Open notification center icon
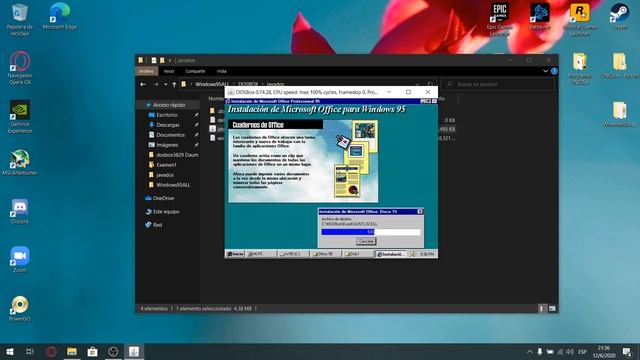 pos(627,351)
